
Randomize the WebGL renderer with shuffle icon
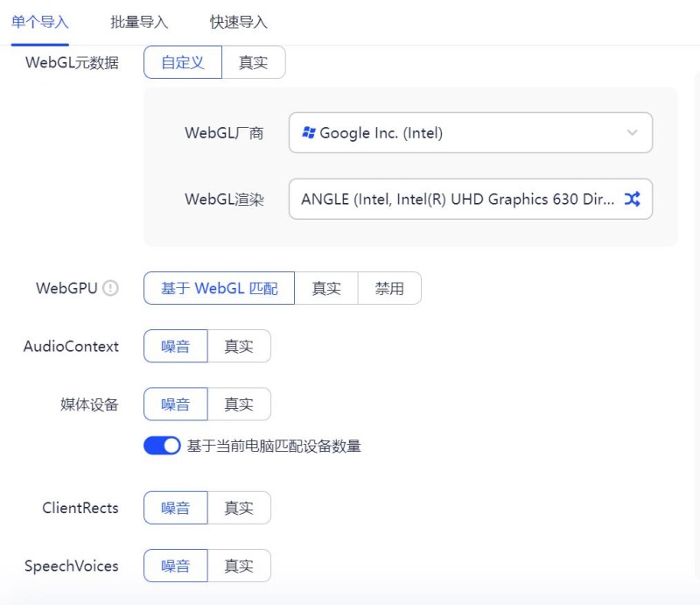tap(632, 199)
